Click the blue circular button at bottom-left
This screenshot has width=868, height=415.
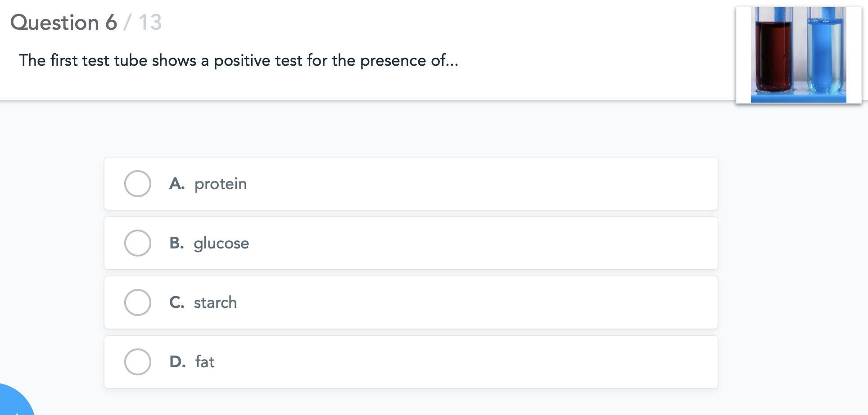point(14,403)
